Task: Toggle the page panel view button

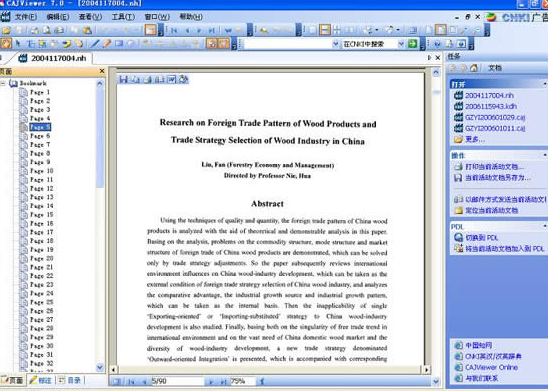Action: (x=151, y=30)
